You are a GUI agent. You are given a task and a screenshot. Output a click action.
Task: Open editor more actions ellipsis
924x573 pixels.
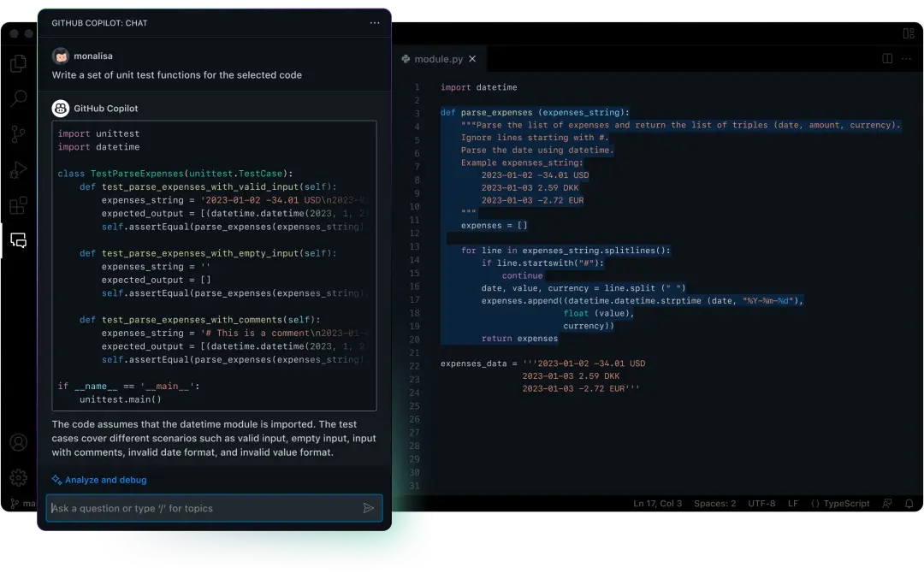(x=906, y=59)
